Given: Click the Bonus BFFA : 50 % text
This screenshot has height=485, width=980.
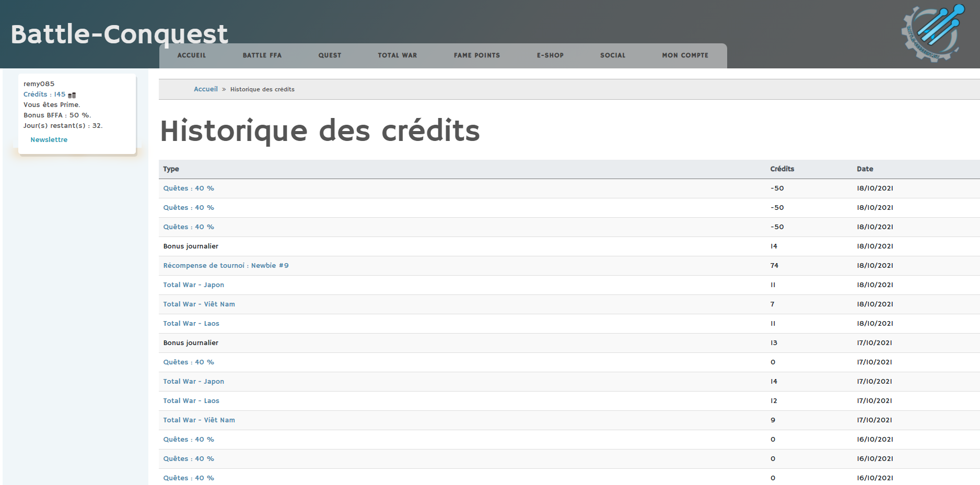Looking at the screenshot, I should click(57, 115).
